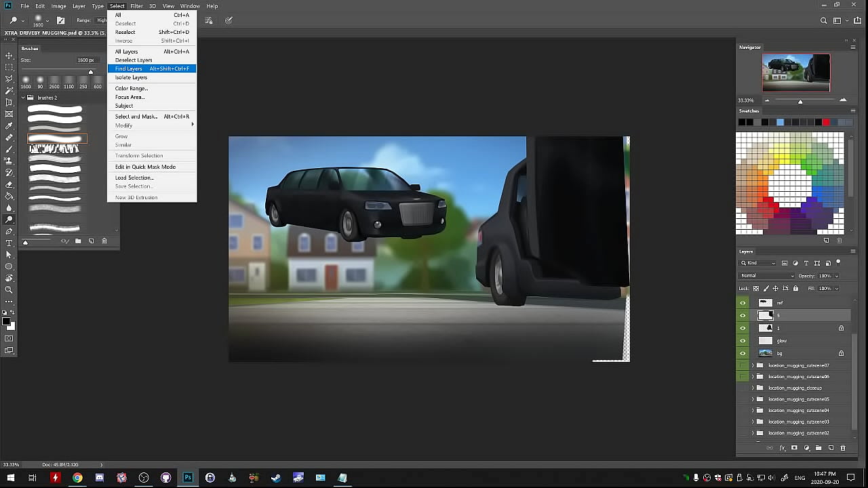
Task: Click the red swatch in Swatches panel
Action: pyautogui.click(x=826, y=122)
